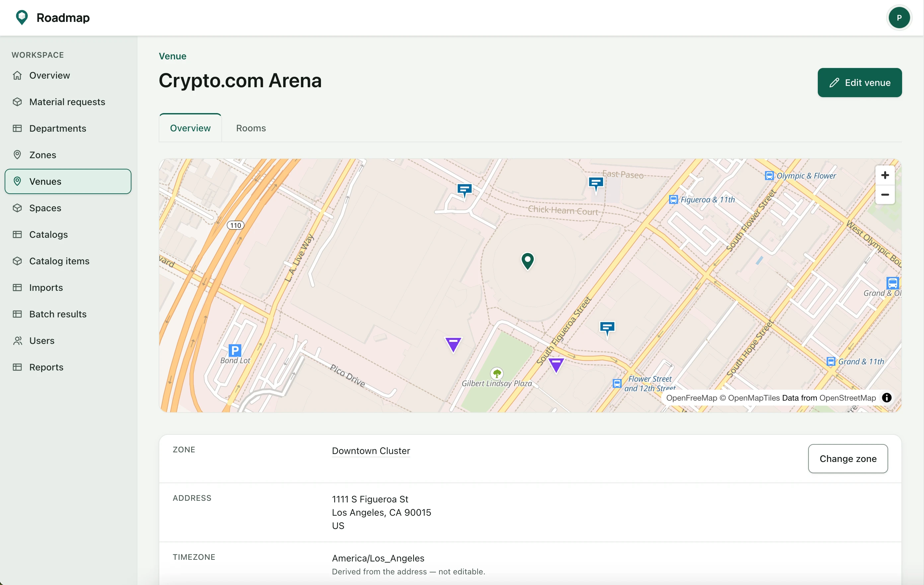Image resolution: width=924 pixels, height=585 pixels.
Task: Open the OpenFreeMap attribution link
Action: pos(691,398)
